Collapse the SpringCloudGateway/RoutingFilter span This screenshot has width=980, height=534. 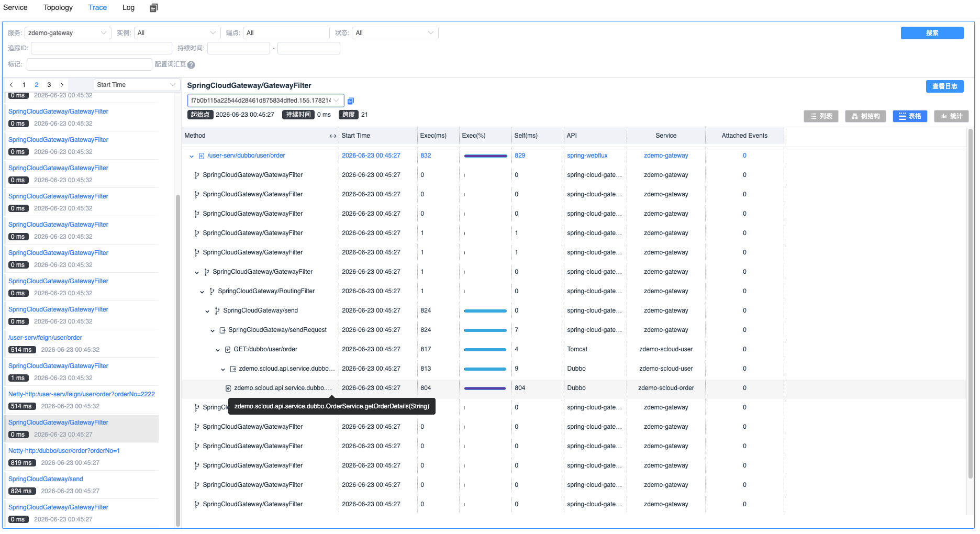click(x=202, y=292)
